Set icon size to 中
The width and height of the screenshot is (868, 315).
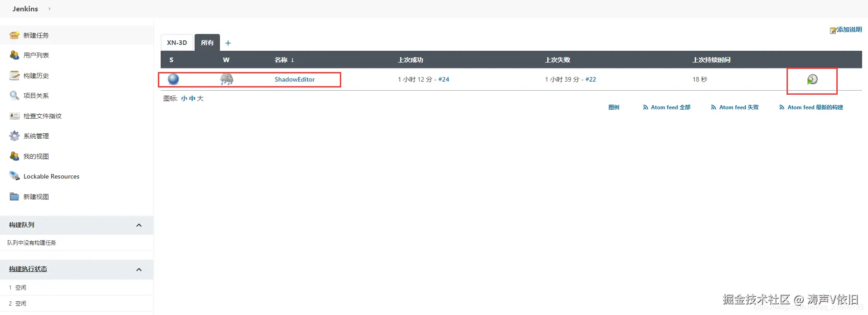[x=192, y=98]
